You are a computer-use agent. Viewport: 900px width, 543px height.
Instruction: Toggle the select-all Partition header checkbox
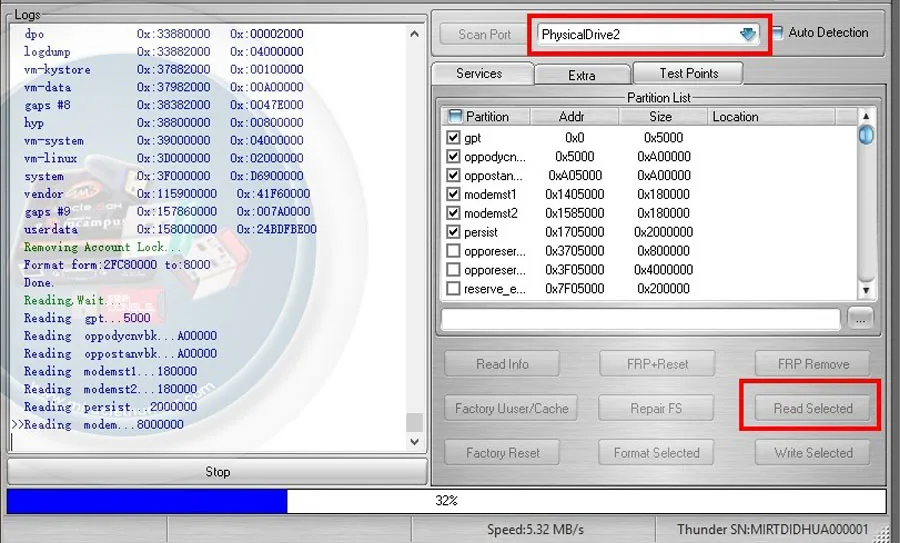tap(455, 116)
